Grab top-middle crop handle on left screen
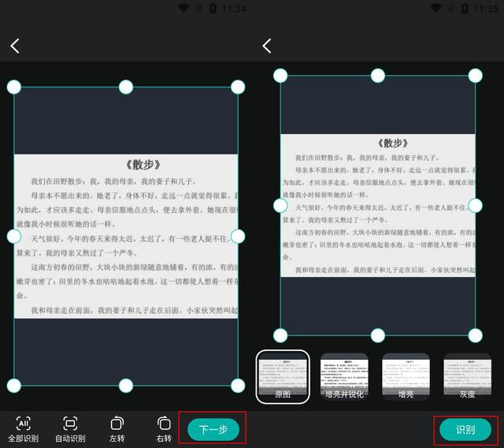This screenshot has height=448, width=504. click(x=126, y=87)
